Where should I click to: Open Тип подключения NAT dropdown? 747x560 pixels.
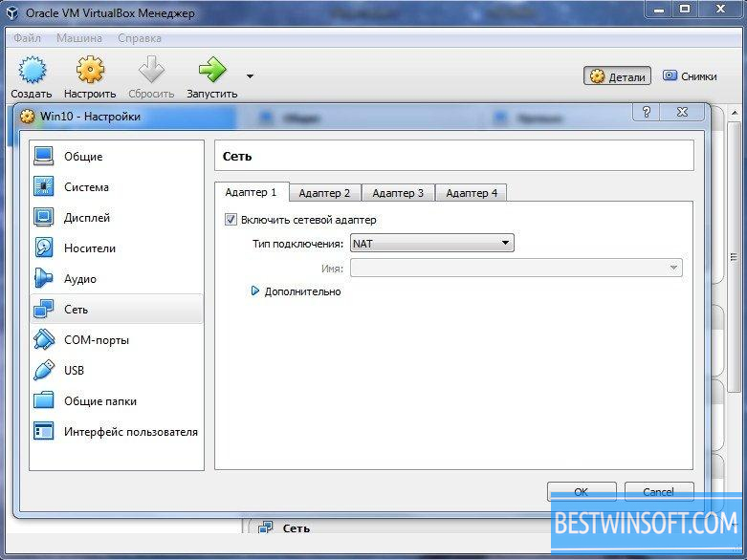pyautogui.click(x=432, y=243)
